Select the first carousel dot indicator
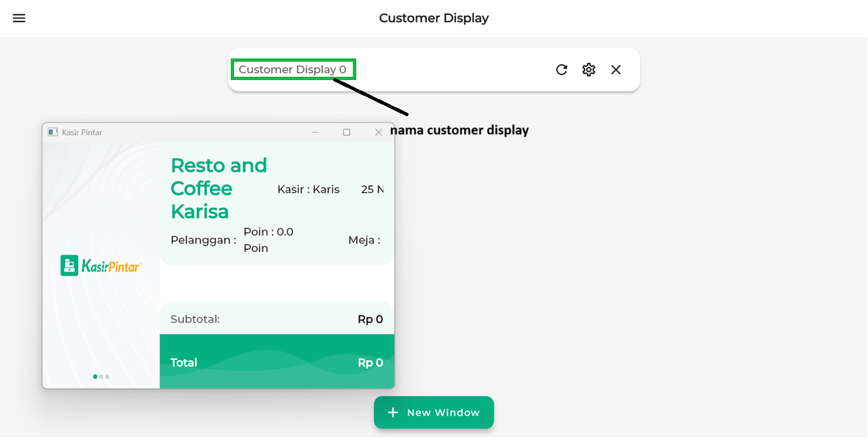 click(95, 376)
